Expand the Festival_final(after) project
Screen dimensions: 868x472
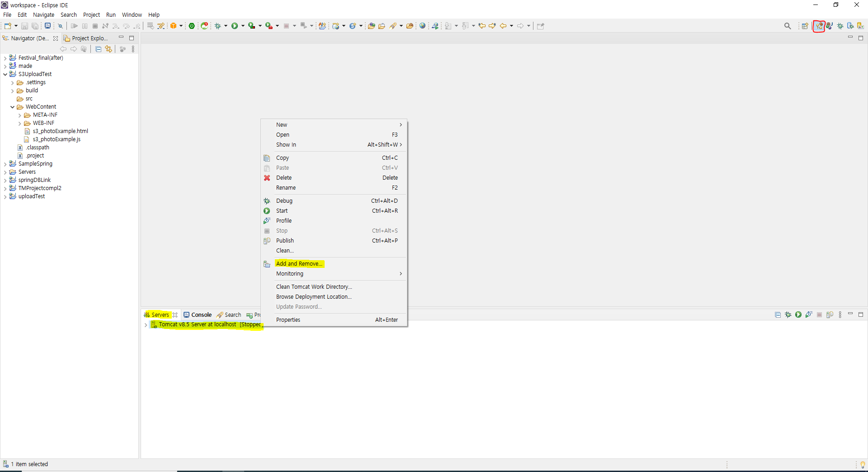tap(5, 58)
